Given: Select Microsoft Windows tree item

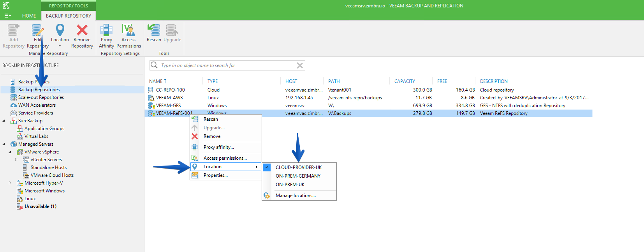Looking at the screenshot, I should click(x=45, y=191).
